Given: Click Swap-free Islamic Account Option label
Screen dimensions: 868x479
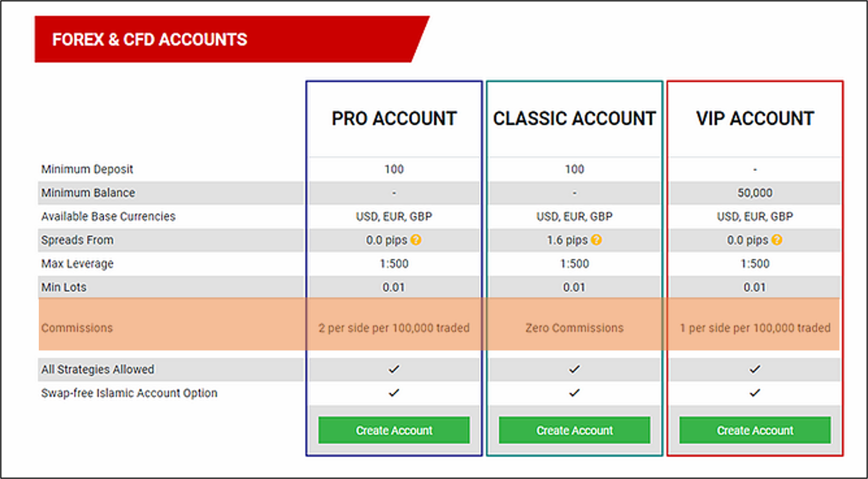Looking at the screenshot, I should (x=129, y=393).
